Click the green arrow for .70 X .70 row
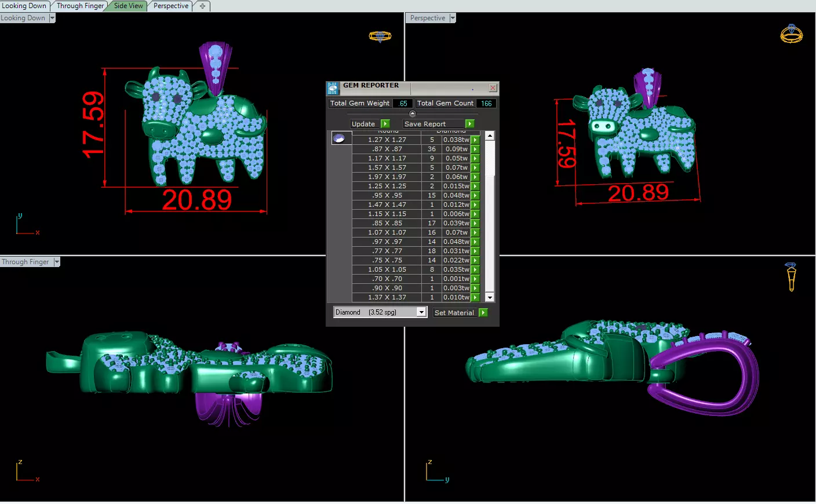The height and width of the screenshot is (504, 816). click(475, 279)
